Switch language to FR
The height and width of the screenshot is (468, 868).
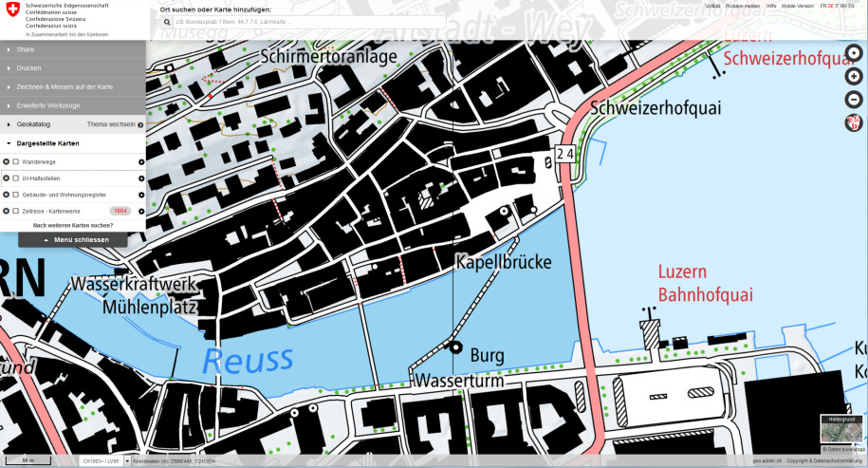[823, 6]
